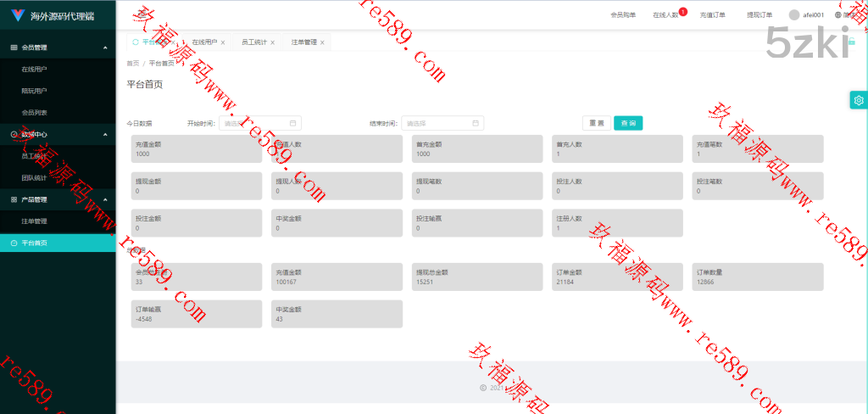Open 会员列表 in the sidebar

point(34,112)
